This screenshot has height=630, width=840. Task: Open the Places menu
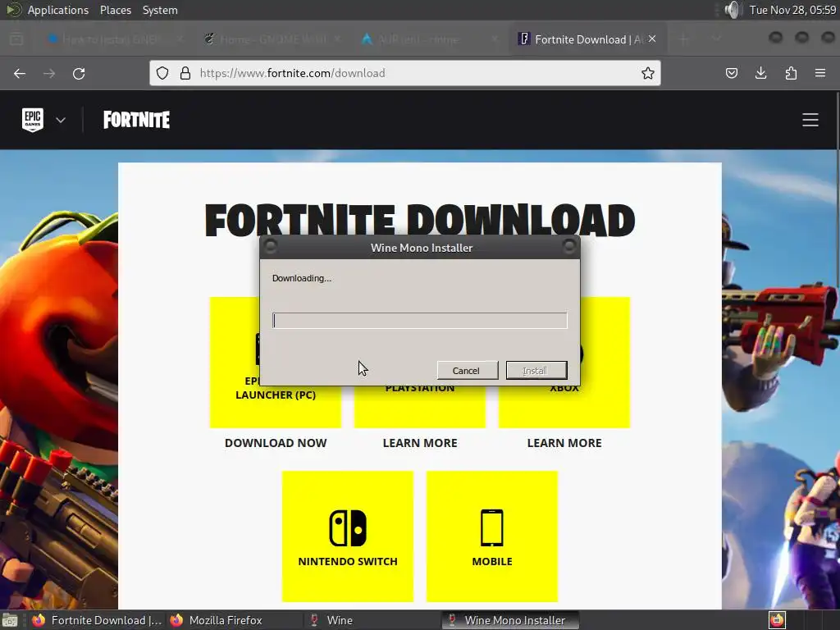tap(115, 10)
